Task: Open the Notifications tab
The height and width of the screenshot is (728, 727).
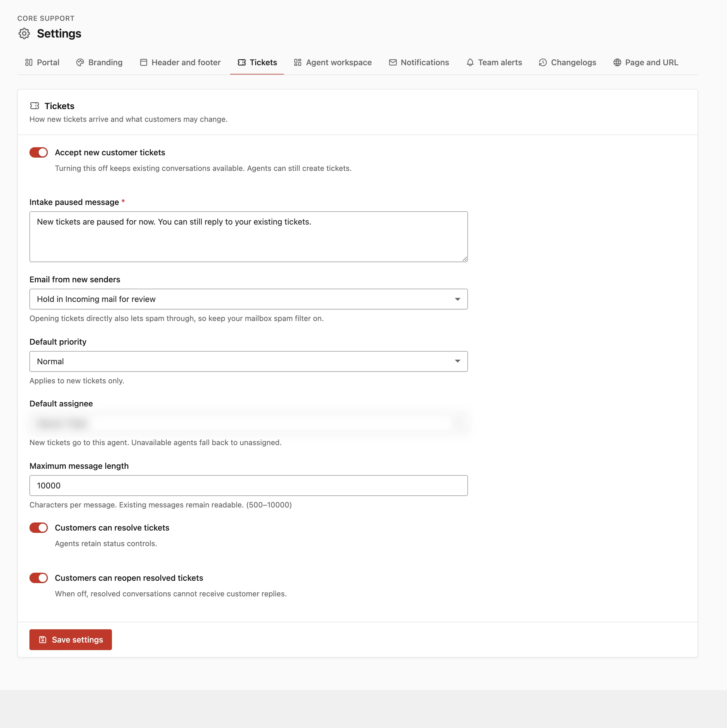Action: (x=419, y=63)
